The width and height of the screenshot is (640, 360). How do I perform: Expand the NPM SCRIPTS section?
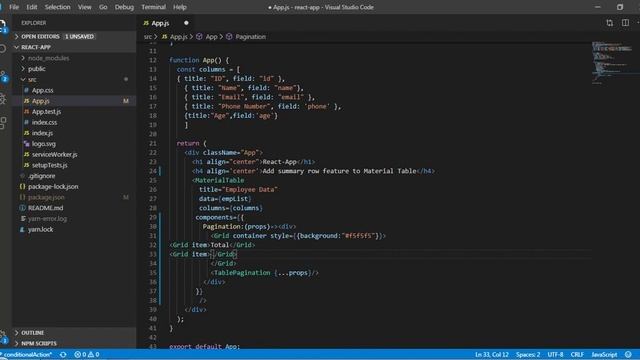point(17,344)
